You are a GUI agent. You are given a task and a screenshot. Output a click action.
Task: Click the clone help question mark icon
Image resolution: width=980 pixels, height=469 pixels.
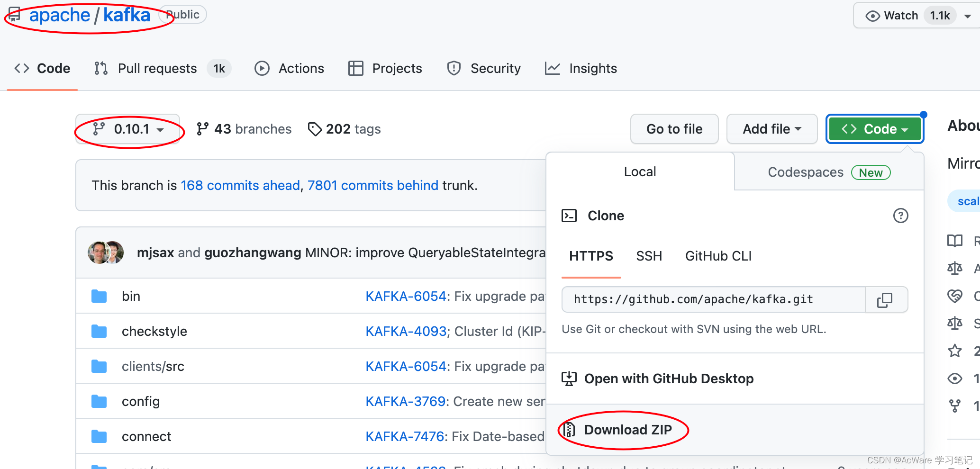click(901, 216)
